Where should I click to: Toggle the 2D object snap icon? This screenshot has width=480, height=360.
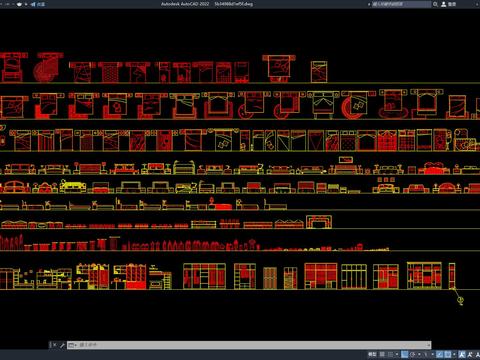448,354
